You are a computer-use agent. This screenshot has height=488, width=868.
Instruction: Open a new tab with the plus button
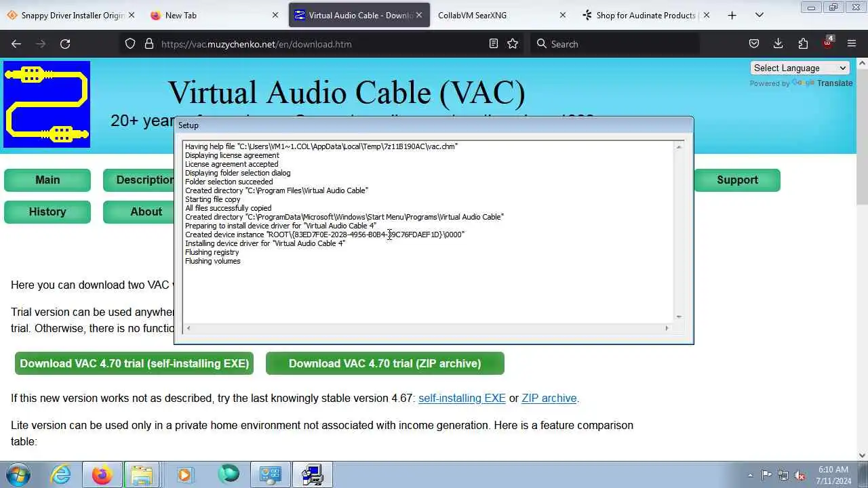click(732, 15)
